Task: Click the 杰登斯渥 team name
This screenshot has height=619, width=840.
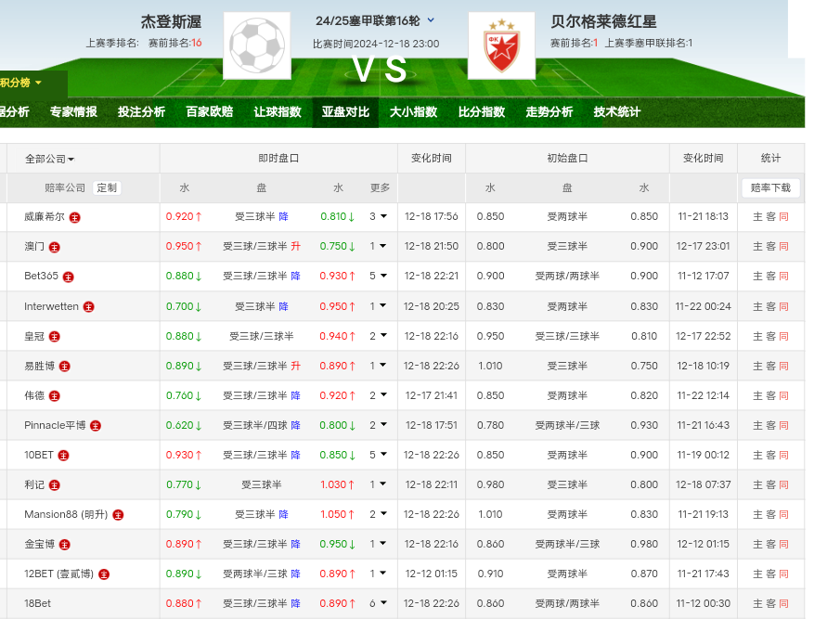Action: coord(172,22)
